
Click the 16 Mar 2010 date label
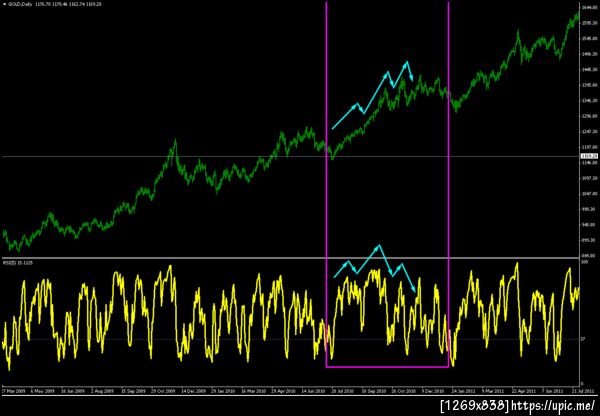[254, 392]
